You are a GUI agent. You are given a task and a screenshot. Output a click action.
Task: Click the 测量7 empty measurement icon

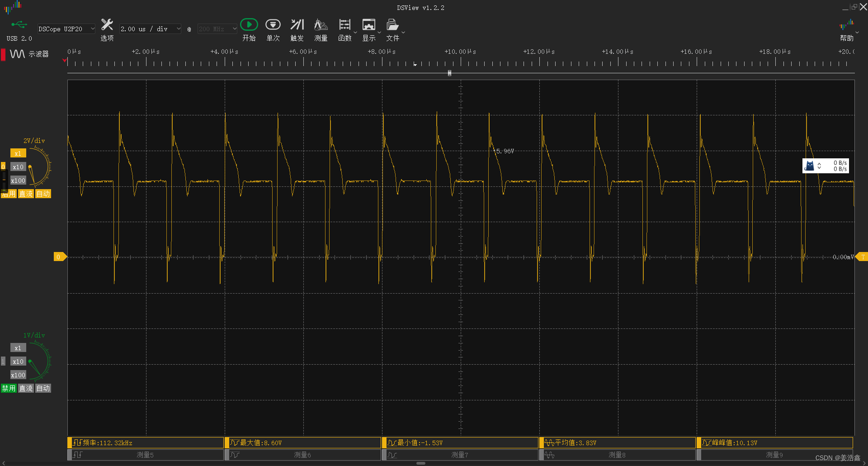[392, 455]
